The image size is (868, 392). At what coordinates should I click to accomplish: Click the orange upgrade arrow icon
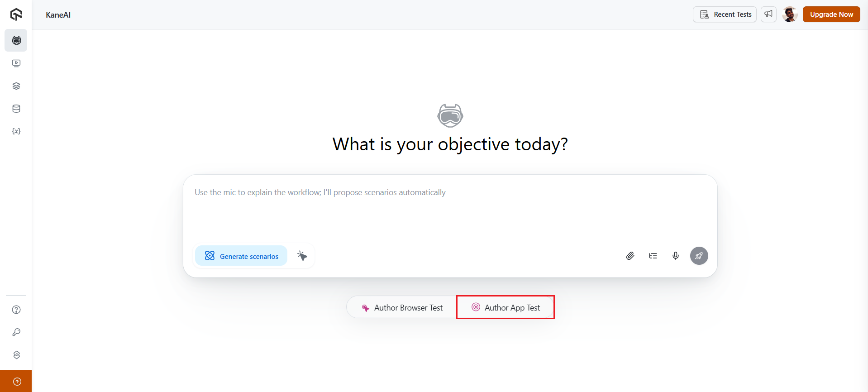pos(17,381)
